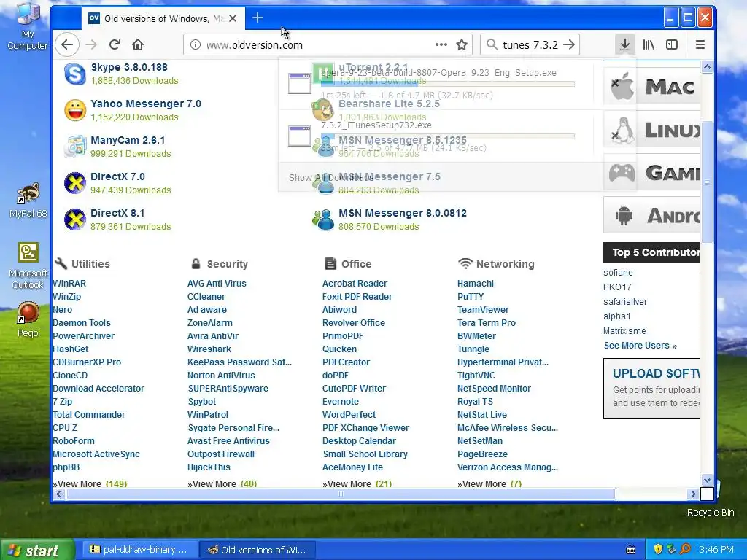The image size is (747, 560).
Task: Open the Games platform category
Action: 651,172
